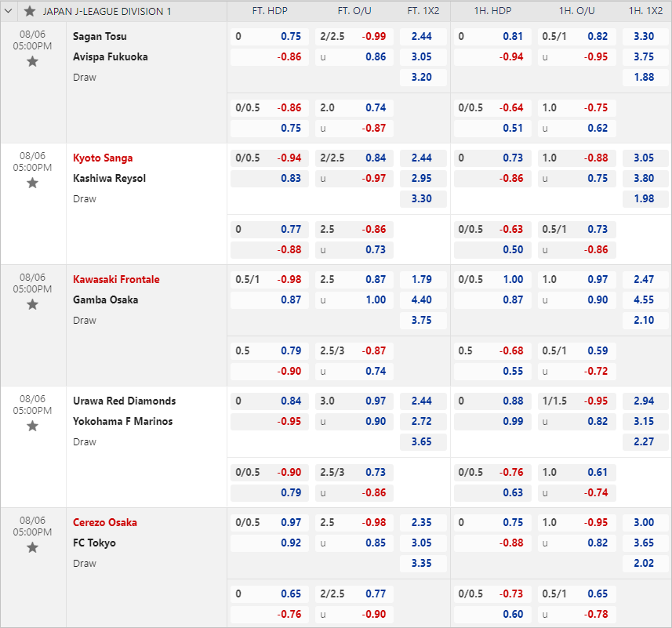Viewport: 672px width, 628px height.
Task: Pick Yokohama F Marinos FT 1X2 odds 2.72
Action: click(x=423, y=422)
